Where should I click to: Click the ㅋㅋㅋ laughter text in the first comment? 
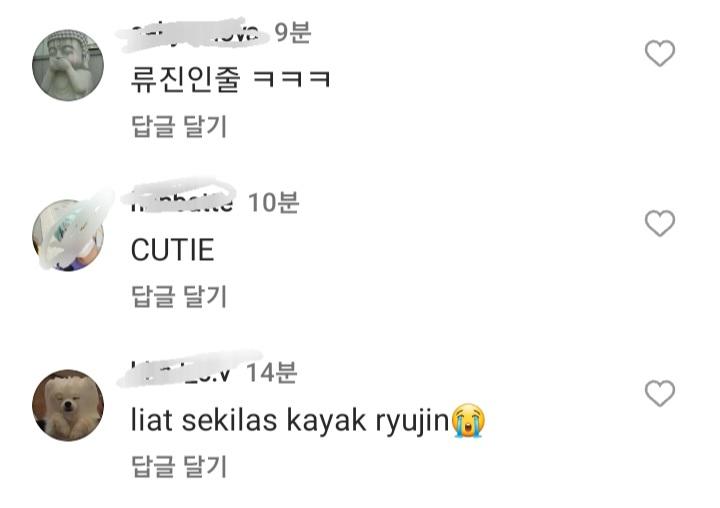[x=292, y=79]
